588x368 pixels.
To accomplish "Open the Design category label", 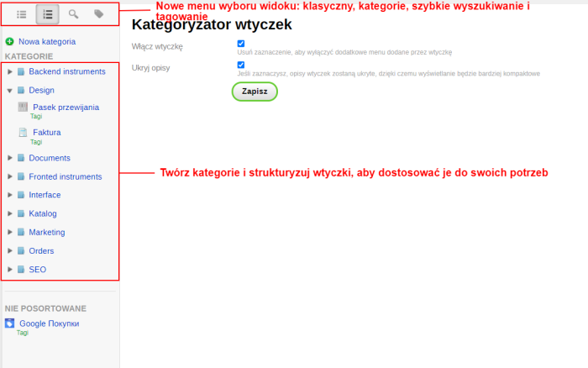I will click(x=42, y=91).
